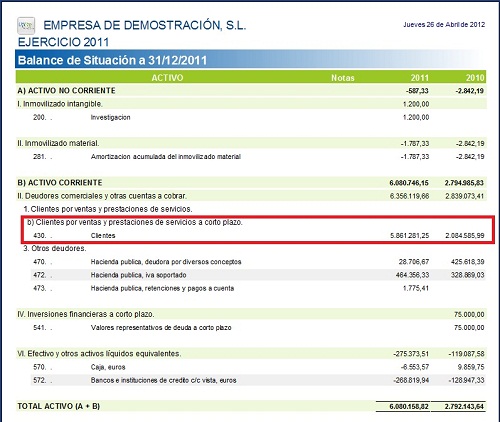Click total 2011 value '6.080.158,82'

click(x=409, y=407)
